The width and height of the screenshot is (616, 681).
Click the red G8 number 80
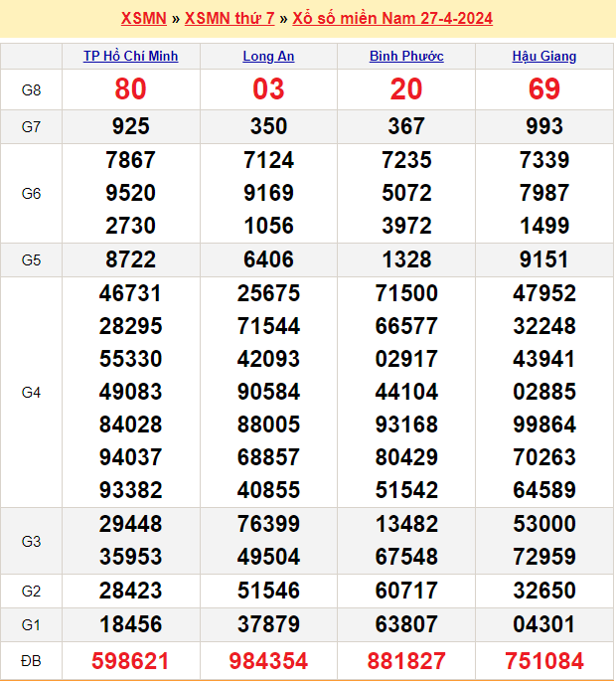click(x=131, y=89)
